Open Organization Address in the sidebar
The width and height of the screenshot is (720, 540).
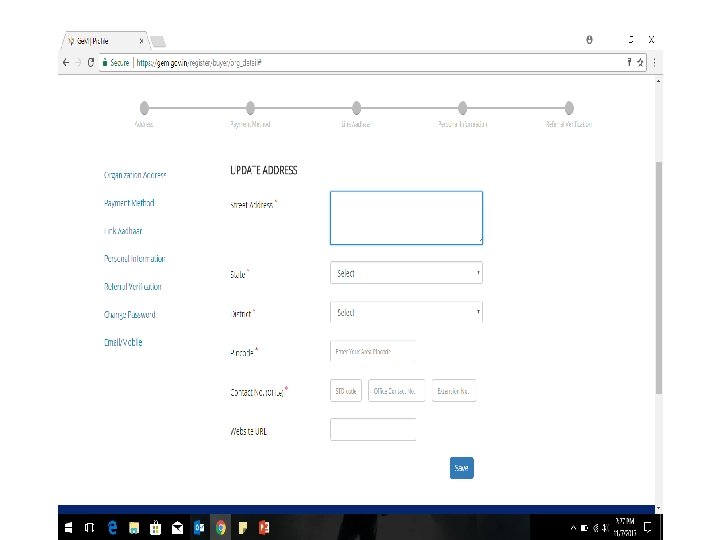[x=135, y=175]
